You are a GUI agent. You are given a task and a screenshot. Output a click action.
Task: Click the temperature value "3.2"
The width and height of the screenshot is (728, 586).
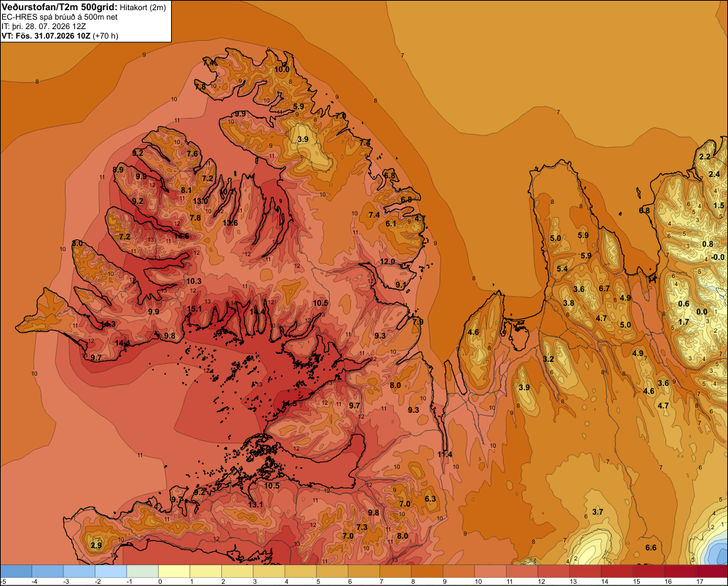pos(548,359)
